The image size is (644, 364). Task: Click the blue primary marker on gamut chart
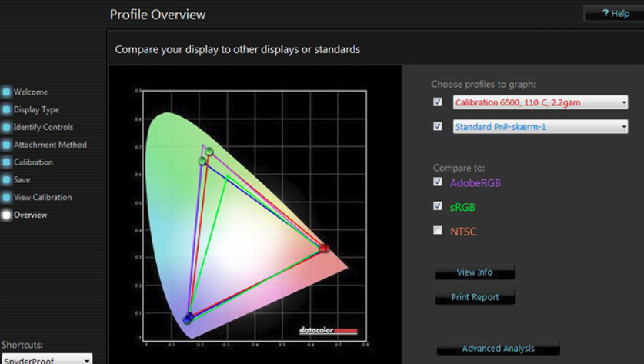pyautogui.click(x=188, y=318)
